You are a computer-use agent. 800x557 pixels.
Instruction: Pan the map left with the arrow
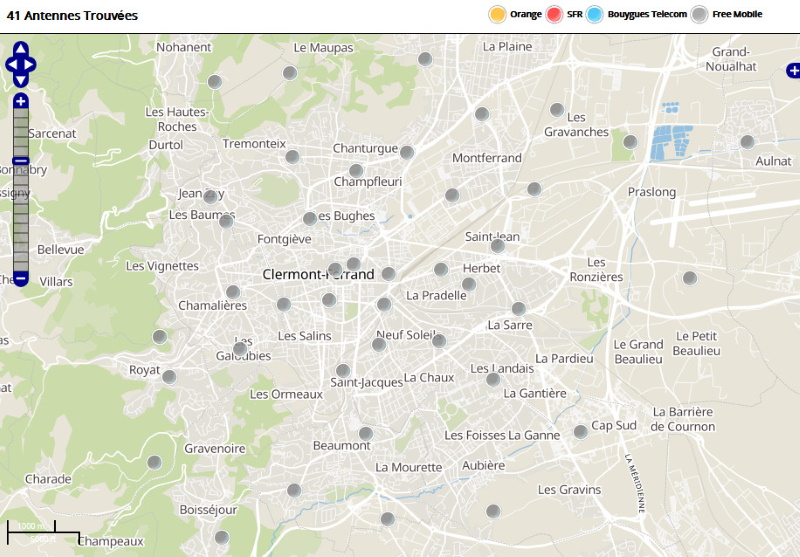pyautogui.click(x=10, y=65)
